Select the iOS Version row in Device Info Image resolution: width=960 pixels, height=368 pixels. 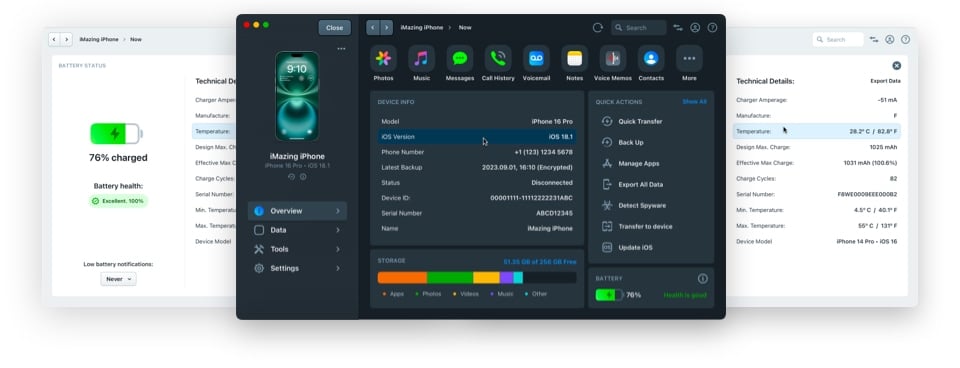[x=476, y=137]
